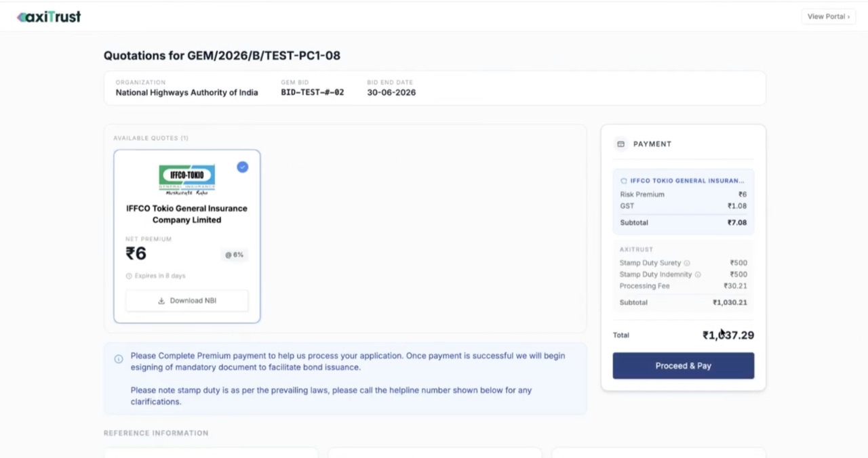Click the Expires in 8 days text
The image size is (868, 458).
point(160,276)
